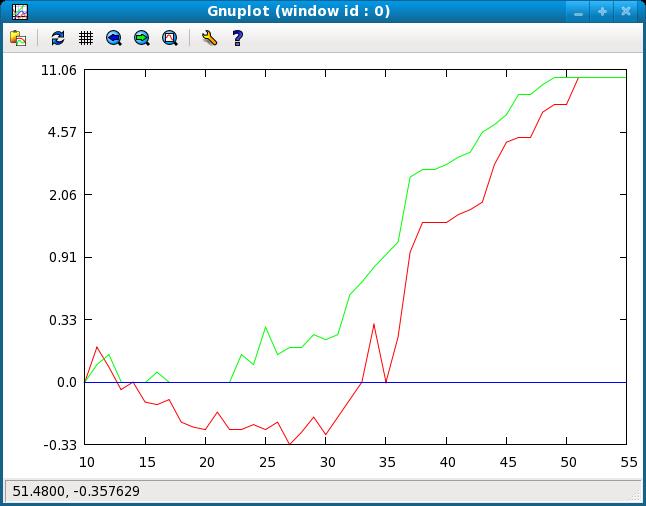Click the mouse coordinates in status bar
Viewport: 646px width, 506px height.
[x=76, y=491]
